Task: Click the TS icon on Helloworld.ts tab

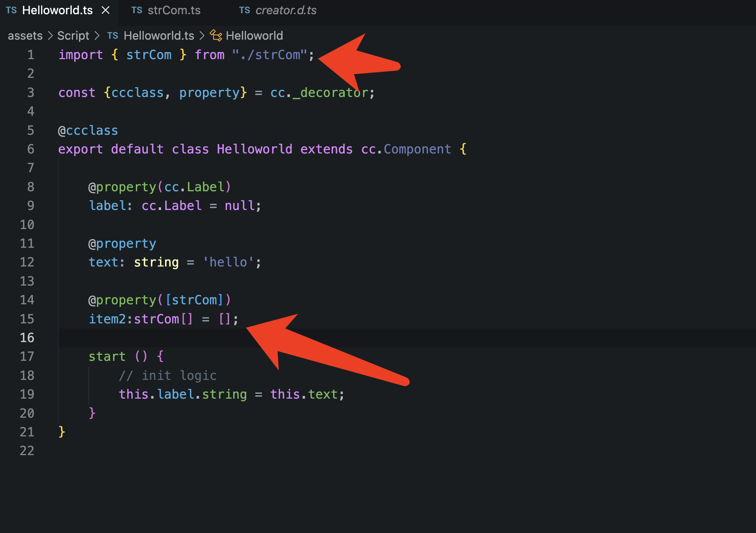Action: click(x=11, y=10)
